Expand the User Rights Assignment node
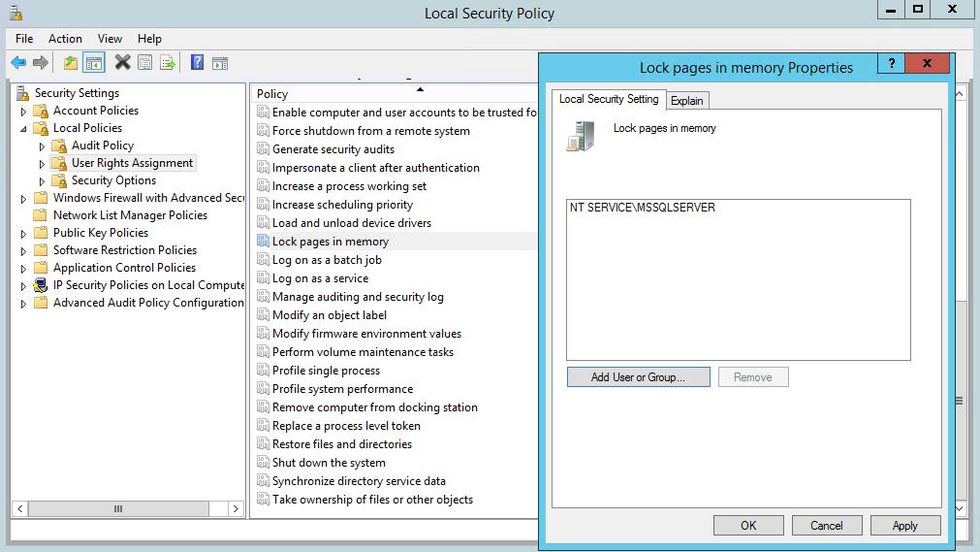This screenshot has height=552, width=980. pos(42,164)
